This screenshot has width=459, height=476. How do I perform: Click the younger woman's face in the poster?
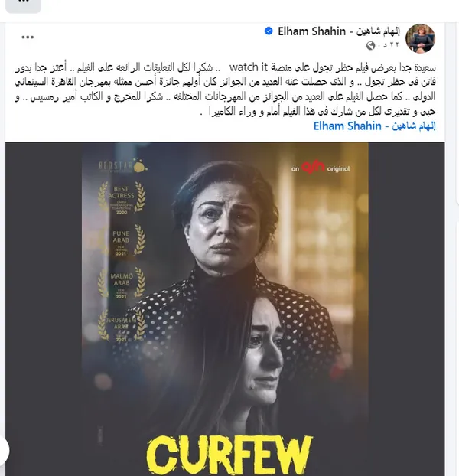click(264, 352)
